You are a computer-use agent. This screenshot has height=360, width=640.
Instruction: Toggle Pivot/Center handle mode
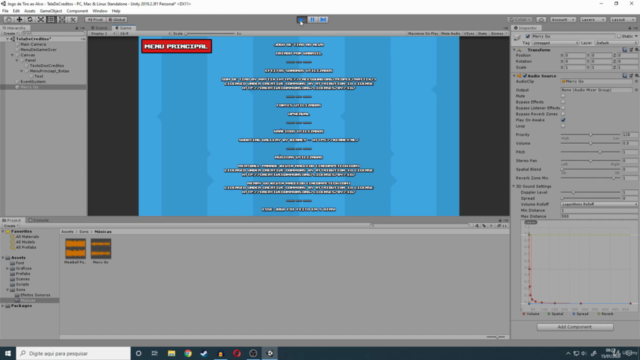pyautogui.click(x=96, y=20)
